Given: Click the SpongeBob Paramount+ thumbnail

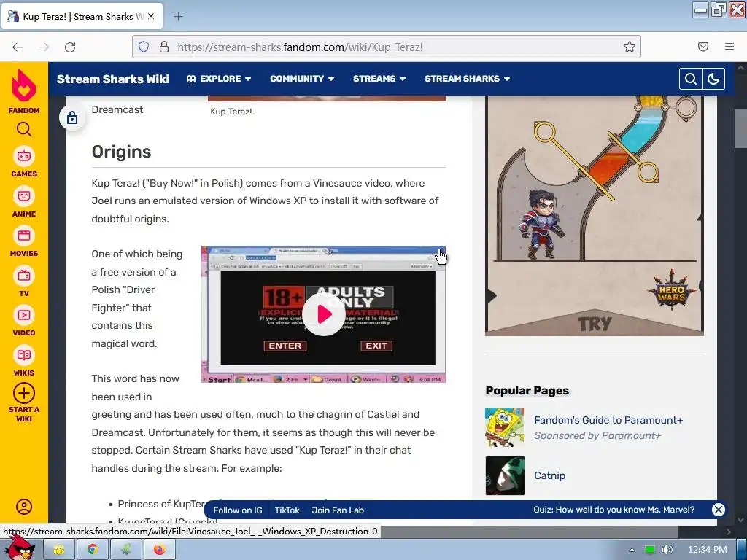Looking at the screenshot, I should pos(505,427).
